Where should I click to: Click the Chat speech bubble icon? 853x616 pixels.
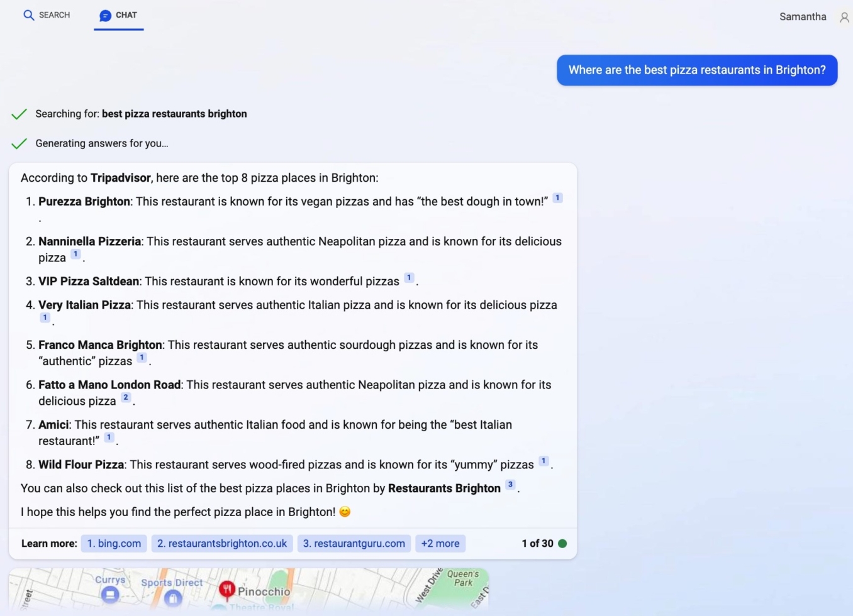pos(104,15)
